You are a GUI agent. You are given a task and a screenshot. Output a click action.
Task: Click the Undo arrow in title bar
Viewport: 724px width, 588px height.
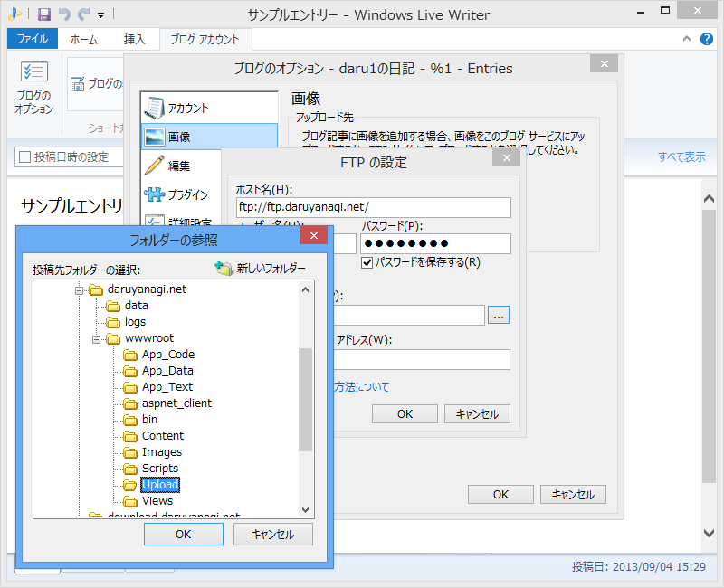pyautogui.click(x=64, y=14)
